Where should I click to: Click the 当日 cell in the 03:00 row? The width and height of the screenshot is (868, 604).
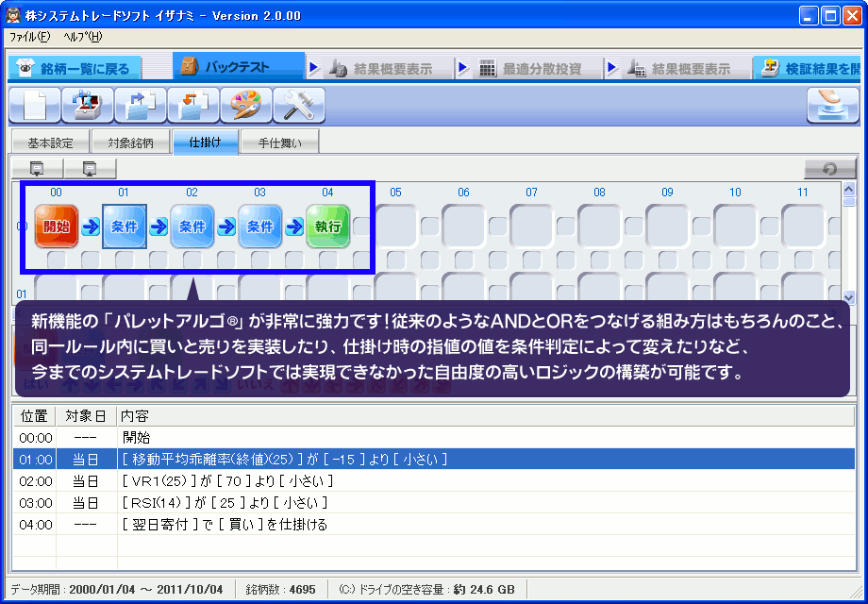[87, 503]
